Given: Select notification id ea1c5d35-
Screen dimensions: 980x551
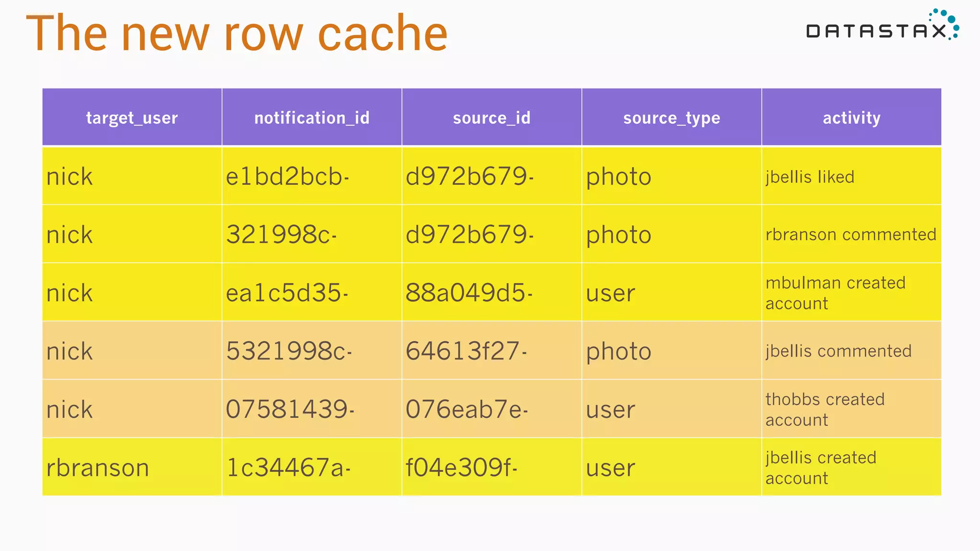Looking at the screenshot, I should [287, 293].
